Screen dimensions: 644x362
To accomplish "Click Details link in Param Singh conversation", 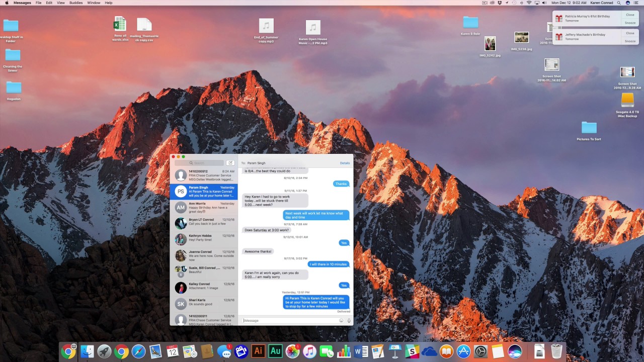I will pyautogui.click(x=345, y=163).
